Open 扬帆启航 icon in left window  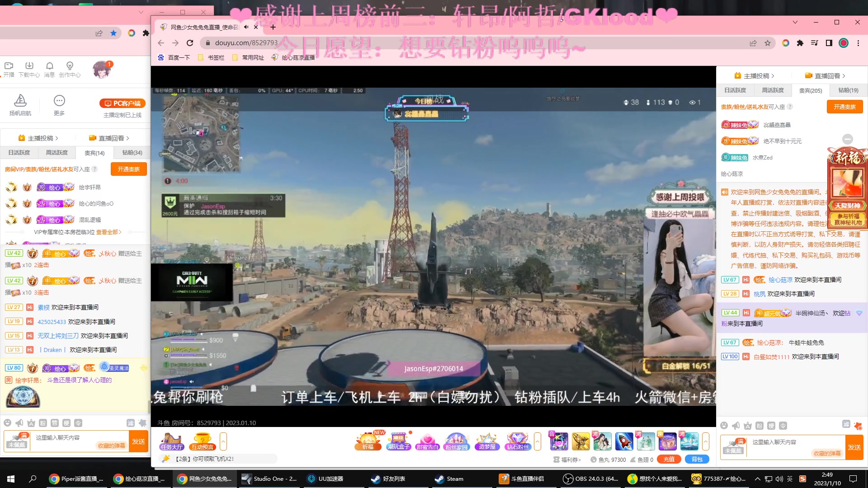point(20,105)
